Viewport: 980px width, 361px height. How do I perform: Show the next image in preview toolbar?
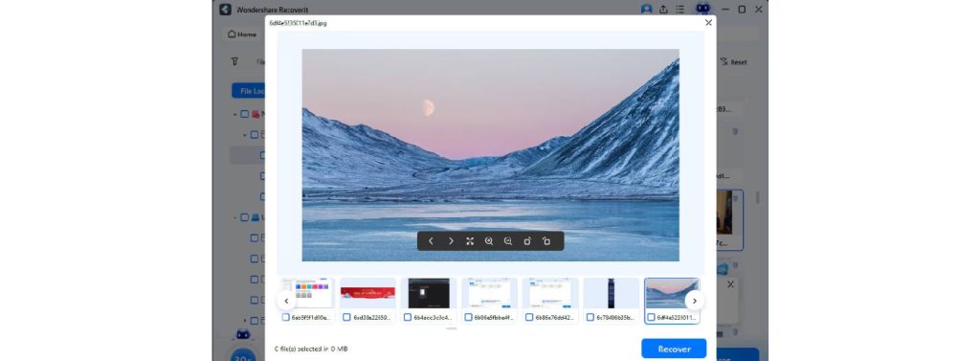pyautogui.click(x=451, y=241)
